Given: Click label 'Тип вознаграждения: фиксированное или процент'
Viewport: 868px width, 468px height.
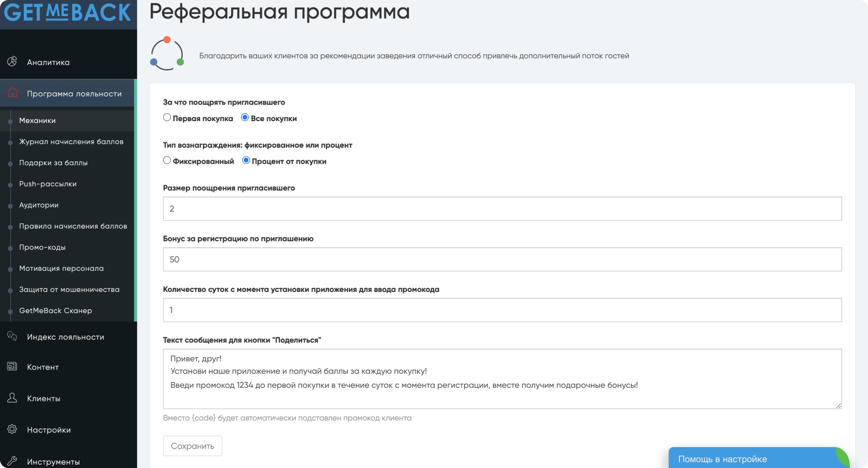Looking at the screenshot, I should (x=258, y=145).
